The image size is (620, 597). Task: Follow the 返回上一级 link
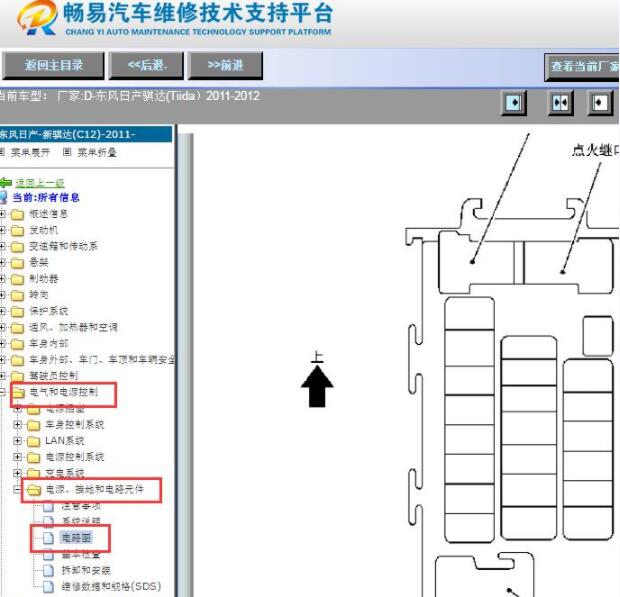click(40, 183)
